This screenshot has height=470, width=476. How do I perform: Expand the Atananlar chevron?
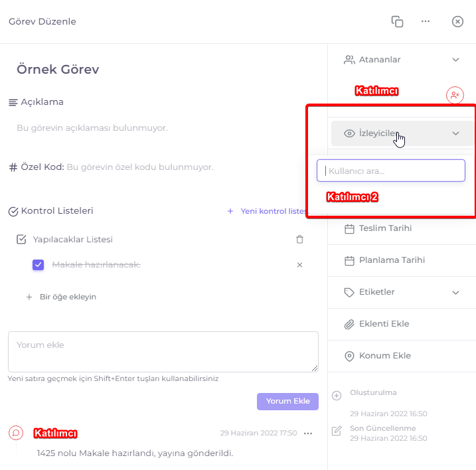pos(455,60)
